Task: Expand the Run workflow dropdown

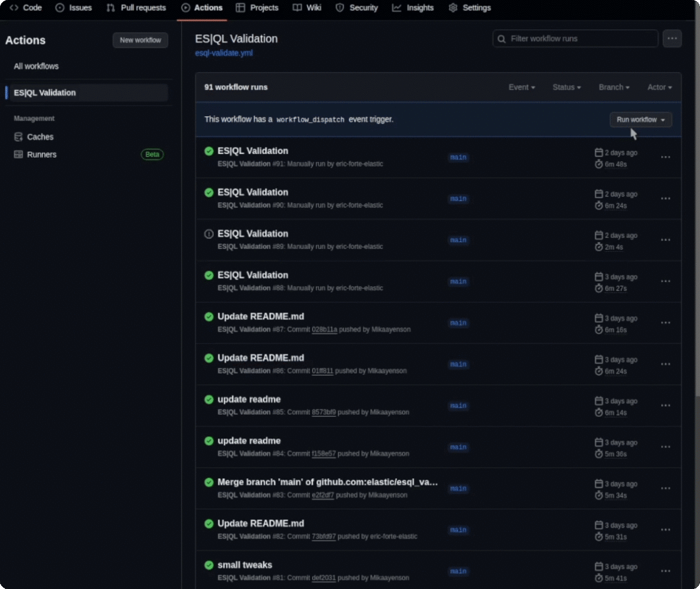Action: coord(640,120)
